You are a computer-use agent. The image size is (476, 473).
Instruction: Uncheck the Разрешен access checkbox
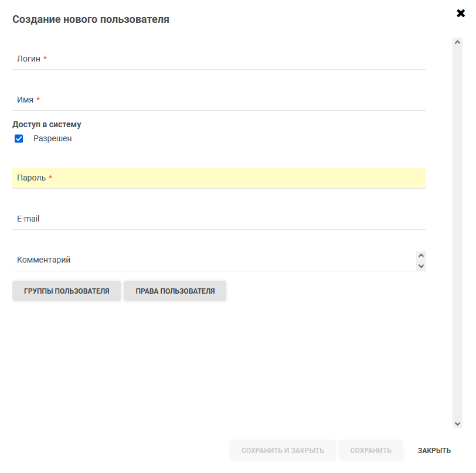[x=19, y=139]
